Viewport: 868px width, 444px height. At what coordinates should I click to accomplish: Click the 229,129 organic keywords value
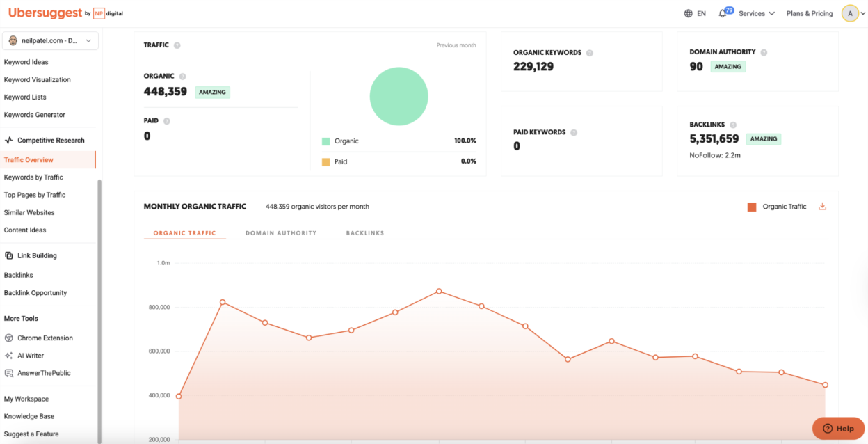[533, 67]
